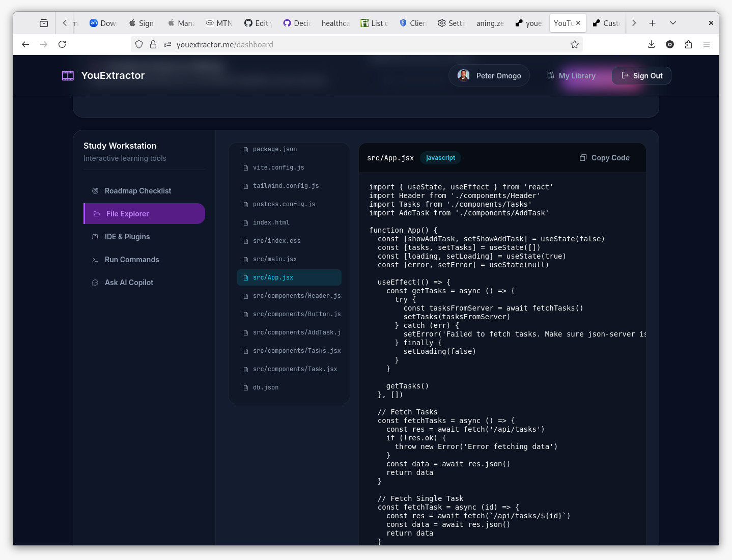Click the Run Commands terminal icon

coord(95,260)
